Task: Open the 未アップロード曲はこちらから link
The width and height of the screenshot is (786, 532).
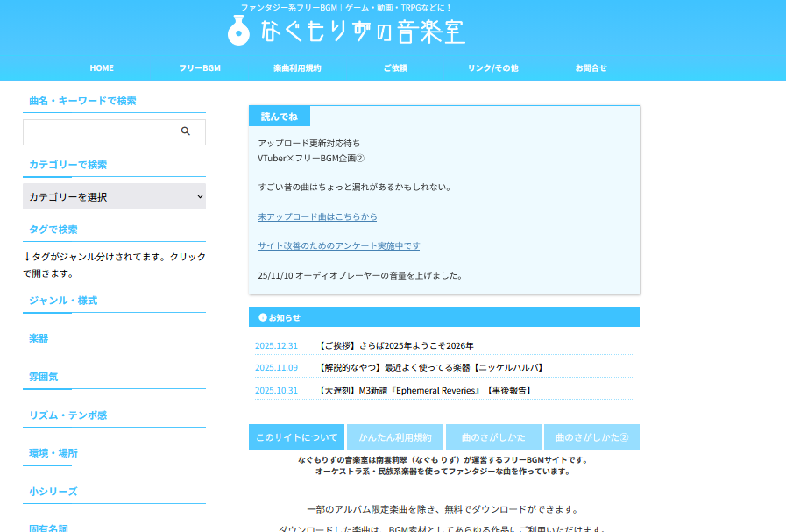Action: [317, 216]
